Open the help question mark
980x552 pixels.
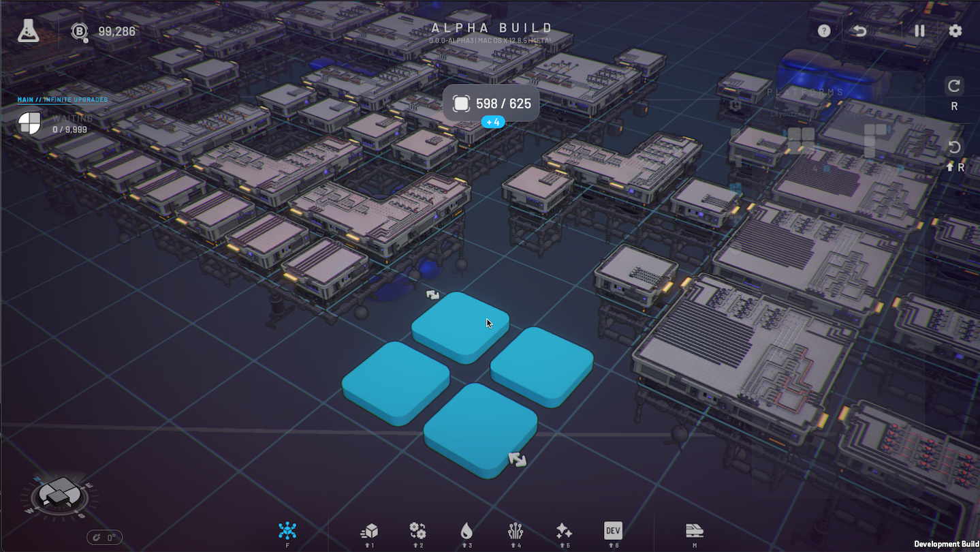point(824,31)
